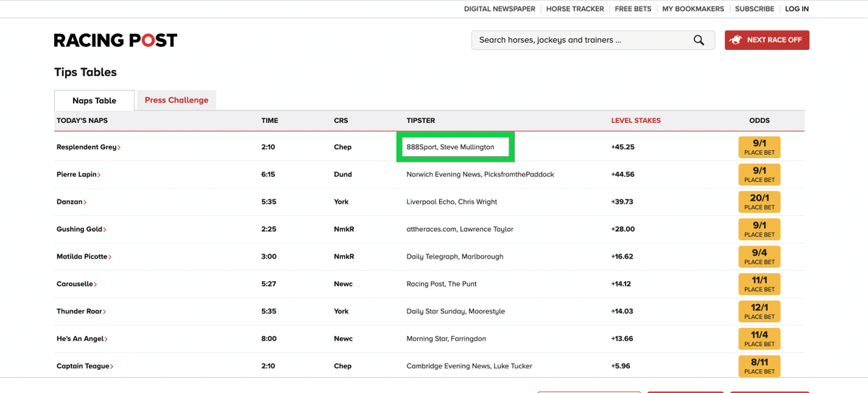Switch to Press Challenge tab
868x393 pixels.
point(176,100)
